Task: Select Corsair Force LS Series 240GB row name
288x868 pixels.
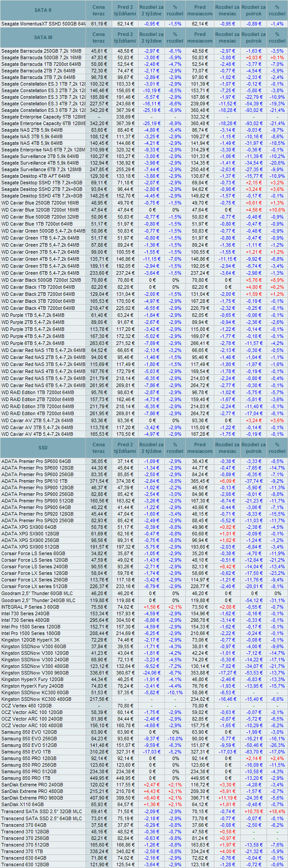Action: click(x=35, y=567)
